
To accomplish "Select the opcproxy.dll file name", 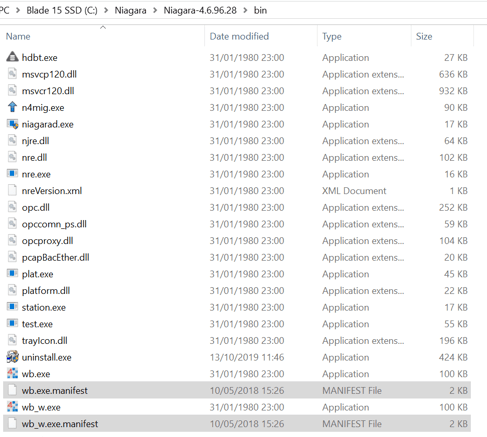I will tap(47, 241).
